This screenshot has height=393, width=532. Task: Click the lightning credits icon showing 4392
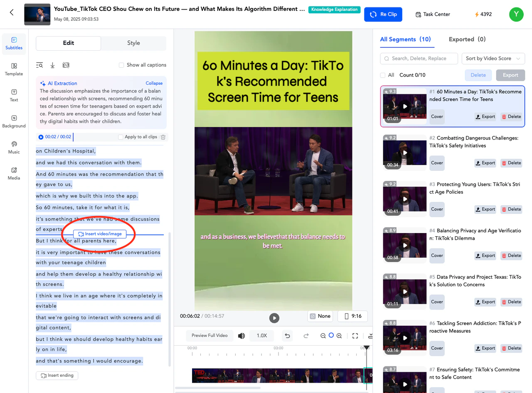pos(477,14)
